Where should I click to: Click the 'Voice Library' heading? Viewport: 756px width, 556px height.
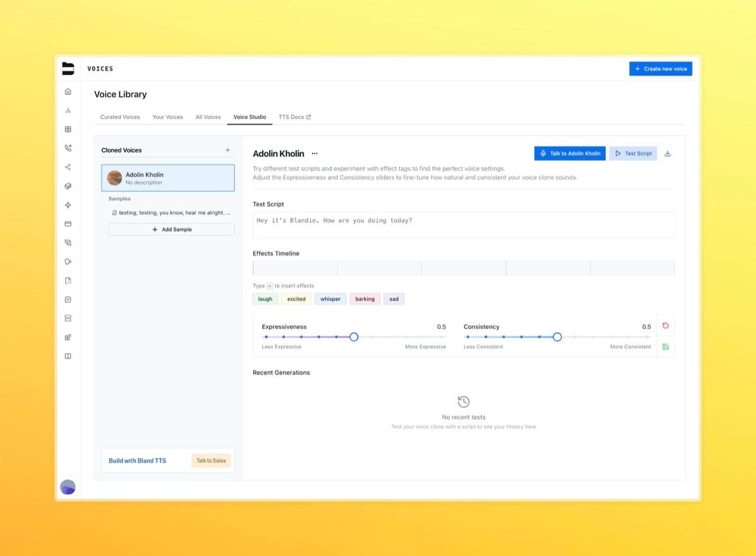pyautogui.click(x=120, y=94)
